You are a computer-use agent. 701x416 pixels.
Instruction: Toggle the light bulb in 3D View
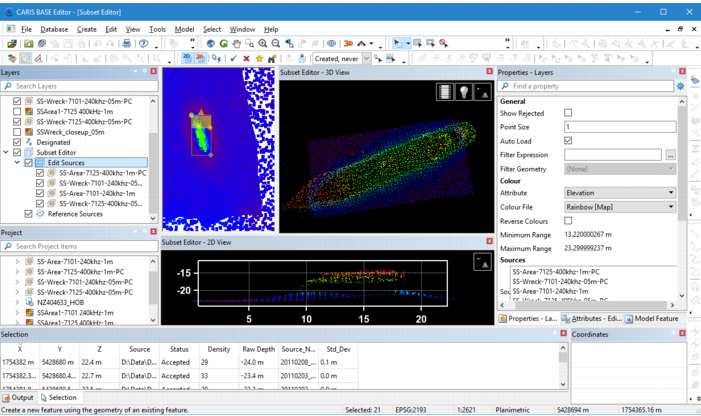pyautogui.click(x=464, y=92)
